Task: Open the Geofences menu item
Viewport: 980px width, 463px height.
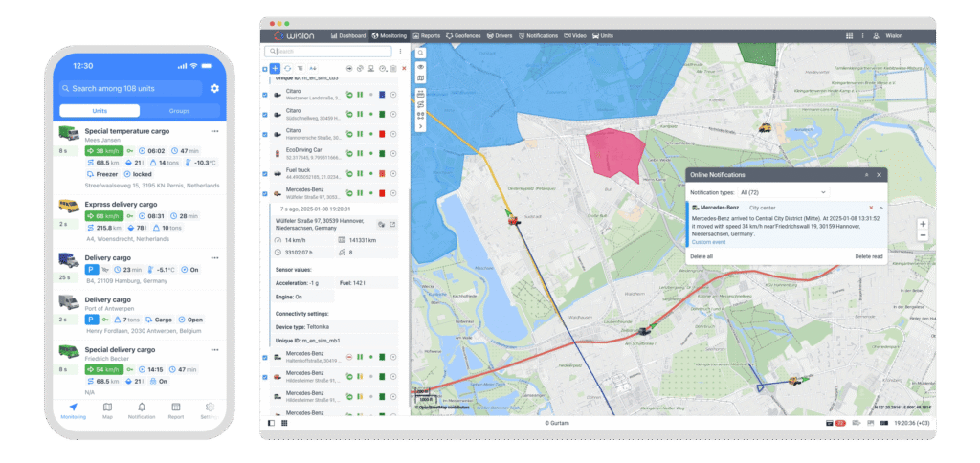Action: [x=461, y=35]
